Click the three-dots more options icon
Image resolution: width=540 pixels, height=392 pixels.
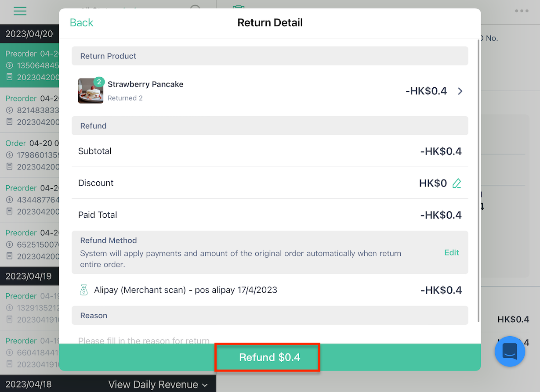click(x=522, y=11)
